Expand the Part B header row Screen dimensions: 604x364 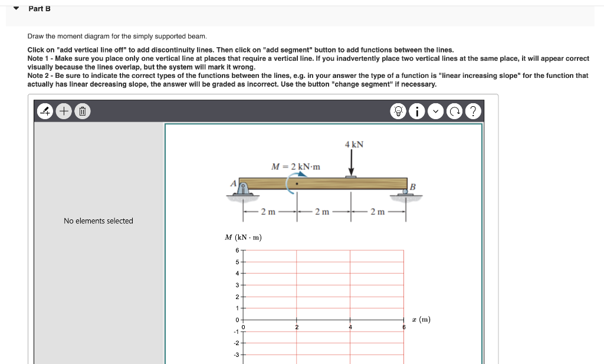[41, 8]
